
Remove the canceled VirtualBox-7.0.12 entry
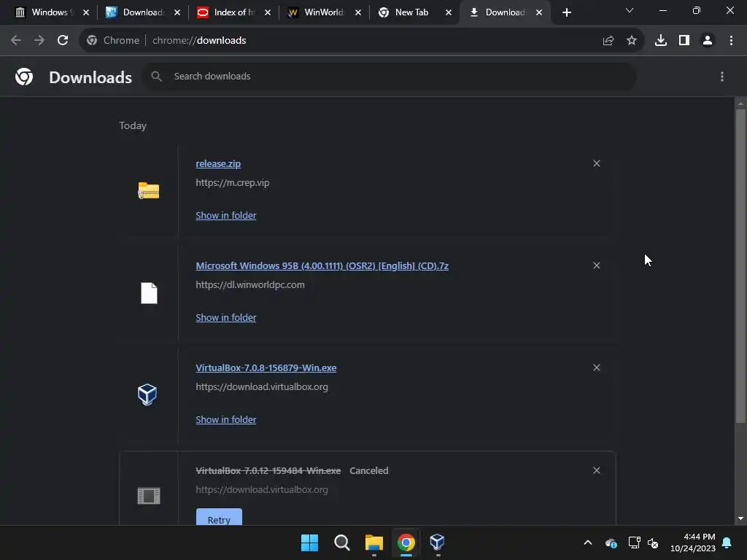(x=597, y=470)
